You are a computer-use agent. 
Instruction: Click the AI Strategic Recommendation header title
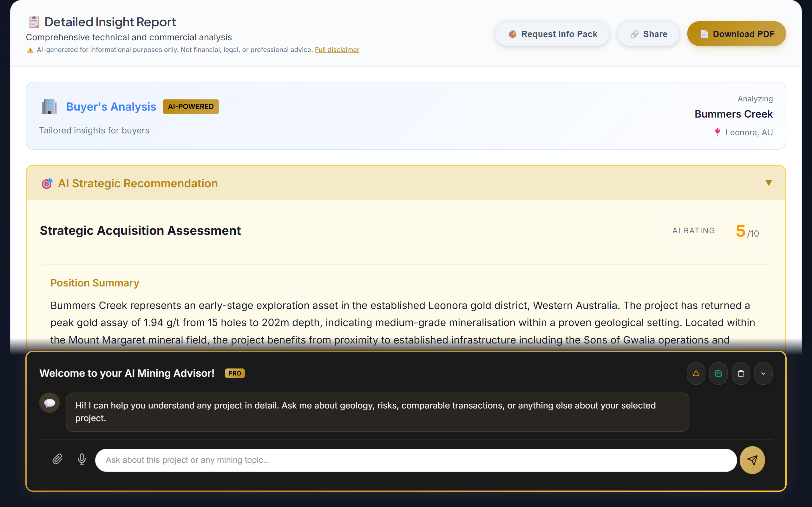[138, 183]
